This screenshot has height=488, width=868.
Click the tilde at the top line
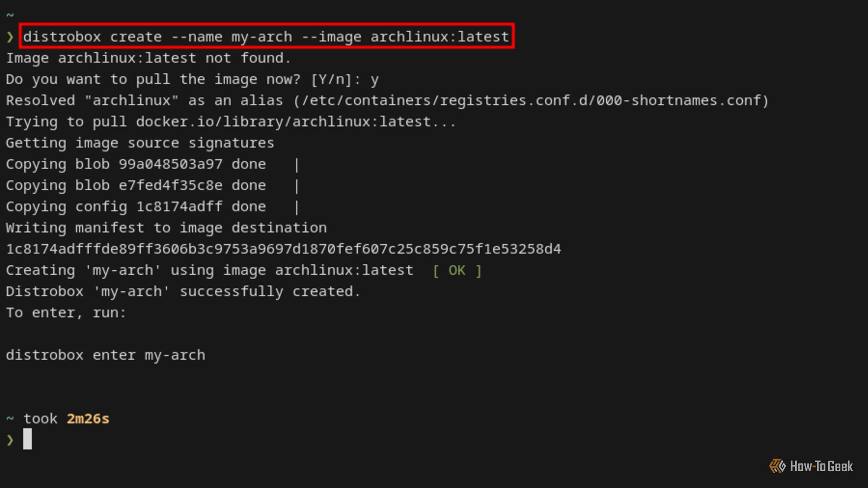pos(10,15)
